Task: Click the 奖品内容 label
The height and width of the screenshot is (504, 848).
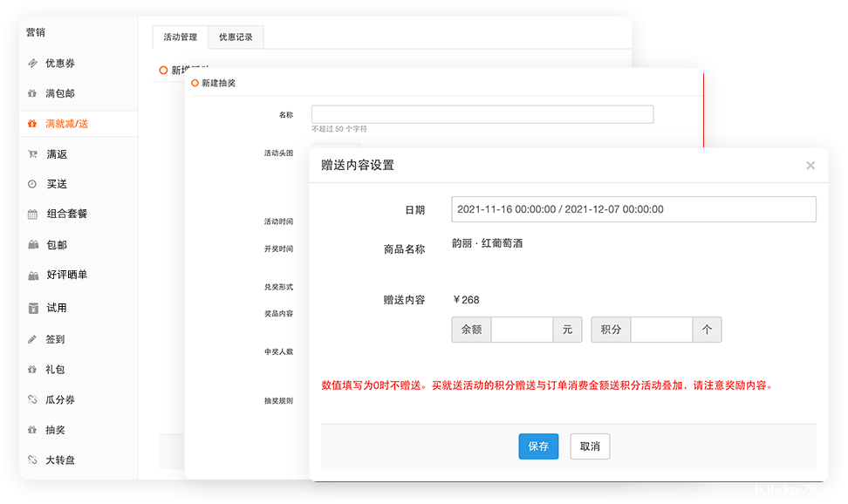Action: pos(278,314)
